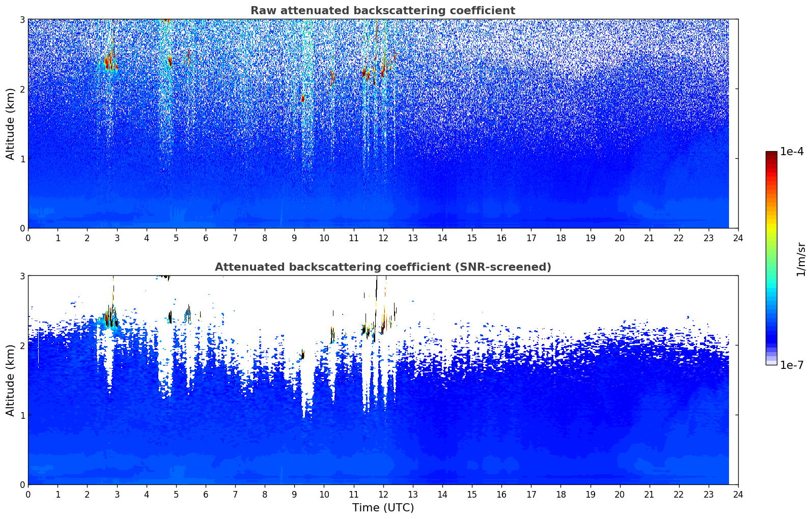The height and width of the screenshot is (519, 812).
Task: Click the bottom plot 'Altitude (km)' label
Action: tap(10, 380)
